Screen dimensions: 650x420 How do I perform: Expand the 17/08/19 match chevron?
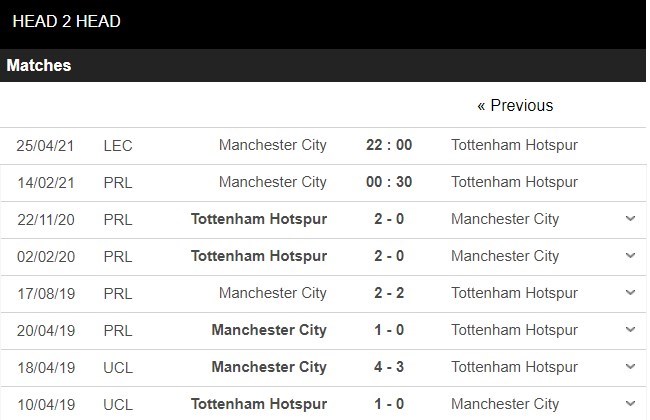630,293
